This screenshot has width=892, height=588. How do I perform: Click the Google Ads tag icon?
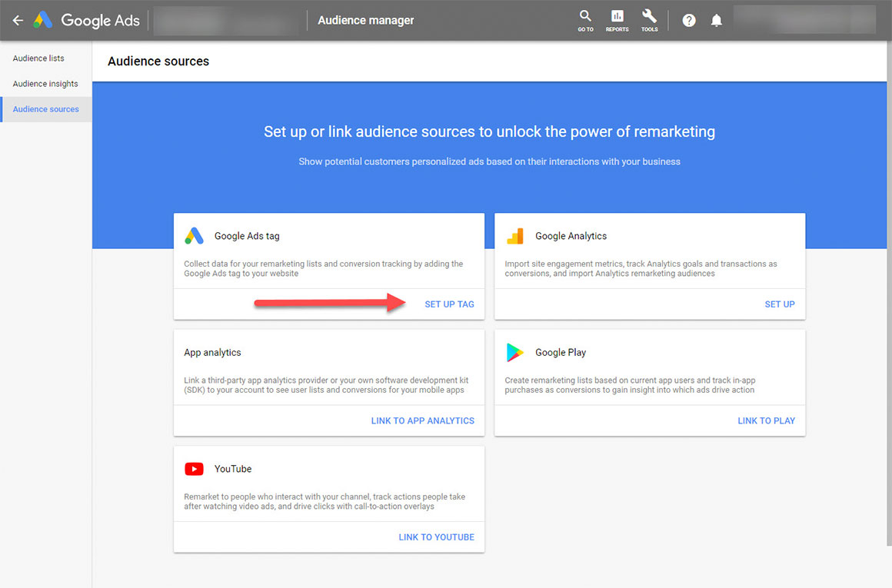[x=195, y=236]
